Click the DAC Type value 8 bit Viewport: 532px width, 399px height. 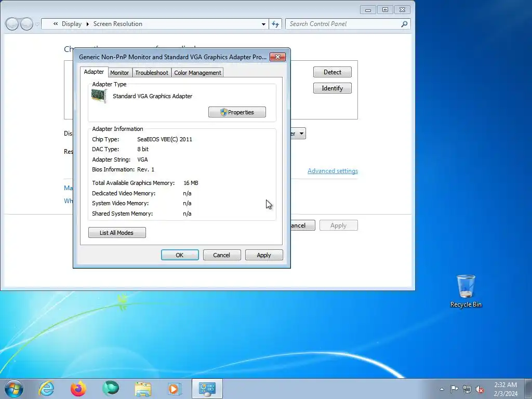tap(143, 149)
